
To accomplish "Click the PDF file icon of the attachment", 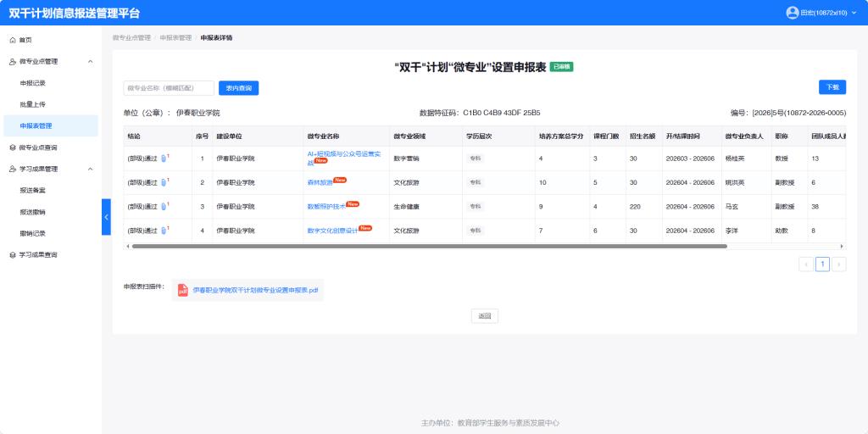I will click(x=183, y=290).
